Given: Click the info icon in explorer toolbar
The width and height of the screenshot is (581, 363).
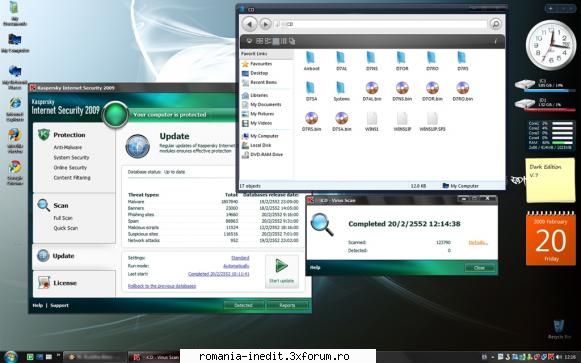Looking at the screenshot, I should coord(495,41).
